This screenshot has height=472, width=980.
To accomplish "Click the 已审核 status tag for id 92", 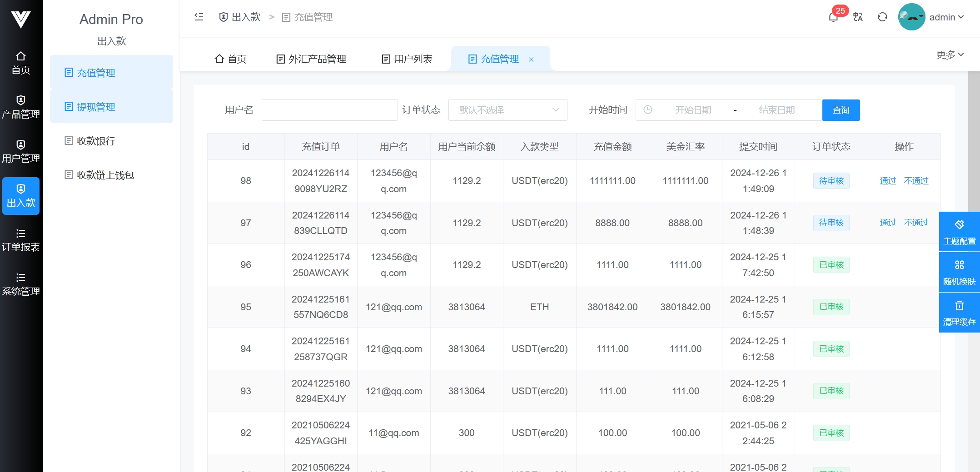I will (x=831, y=433).
